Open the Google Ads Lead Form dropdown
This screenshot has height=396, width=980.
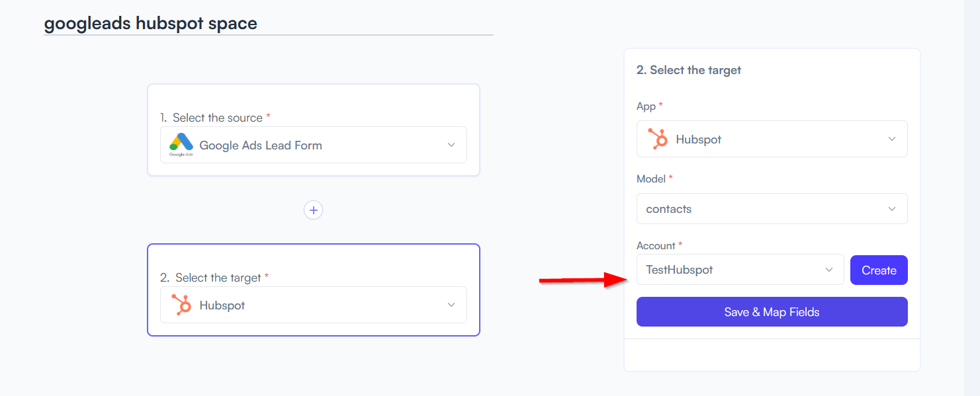[314, 145]
